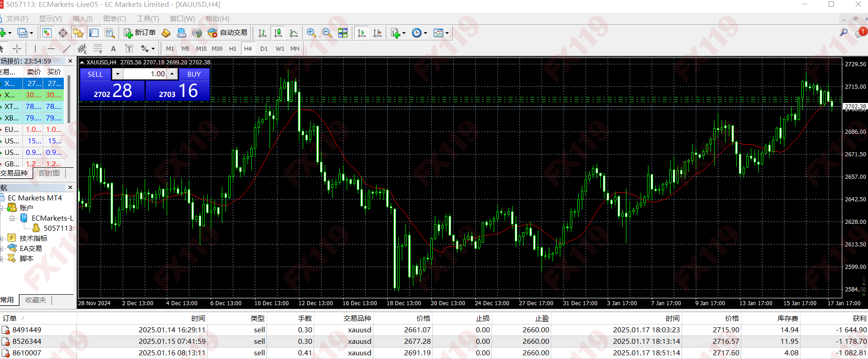This screenshot has height=359, width=868.
Task: Open the search magnifier at top right
Action: tap(844, 33)
